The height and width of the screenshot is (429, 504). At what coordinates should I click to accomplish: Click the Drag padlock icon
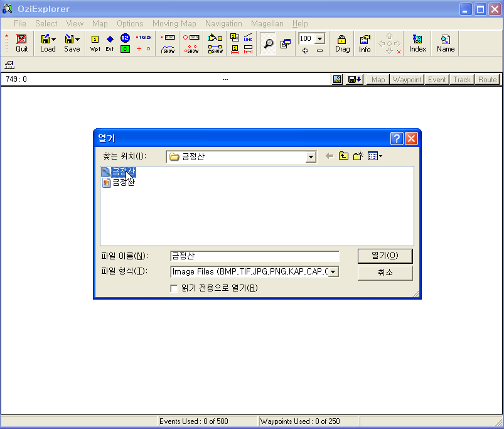click(342, 43)
